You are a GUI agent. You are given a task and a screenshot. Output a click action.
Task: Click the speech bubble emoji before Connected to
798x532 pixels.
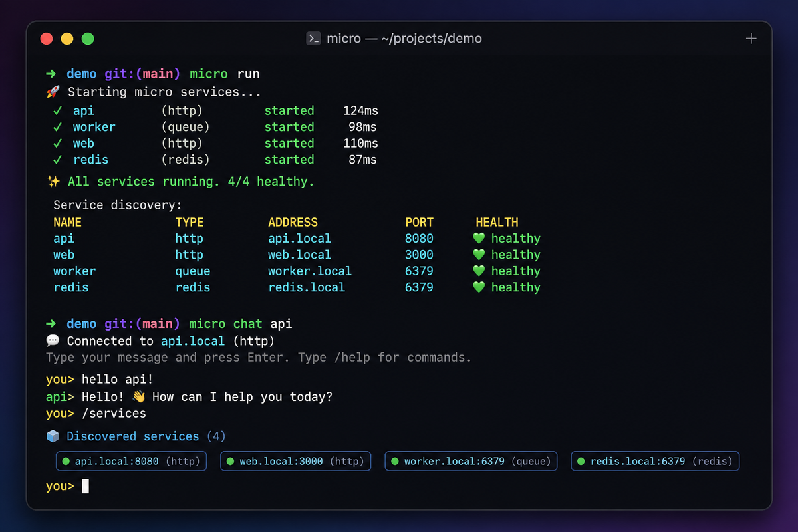(x=53, y=341)
